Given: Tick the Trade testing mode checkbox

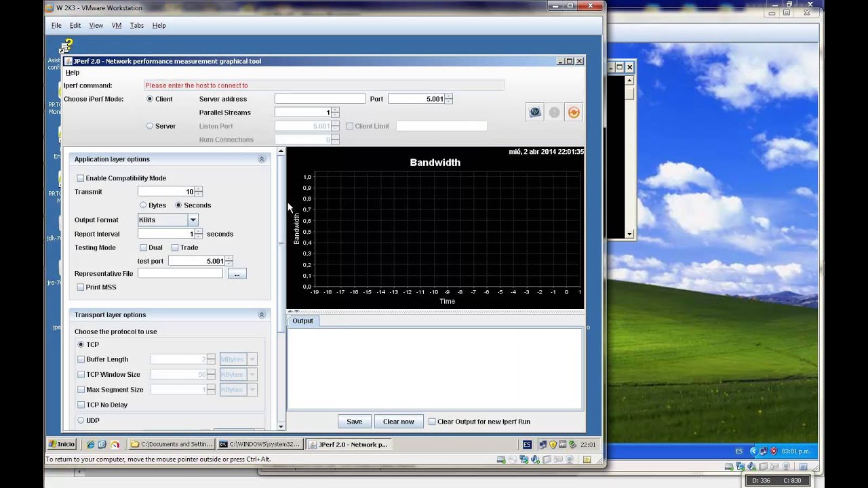Looking at the screenshot, I should coord(175,247).
